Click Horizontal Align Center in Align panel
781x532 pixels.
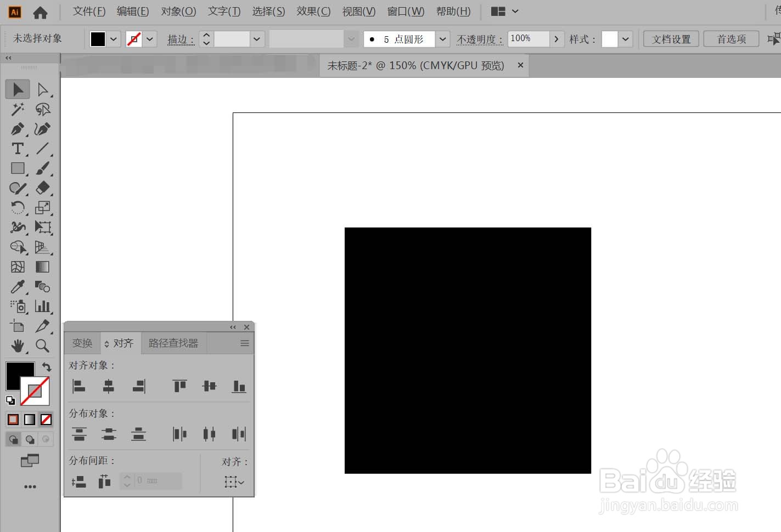pos(109,387)
